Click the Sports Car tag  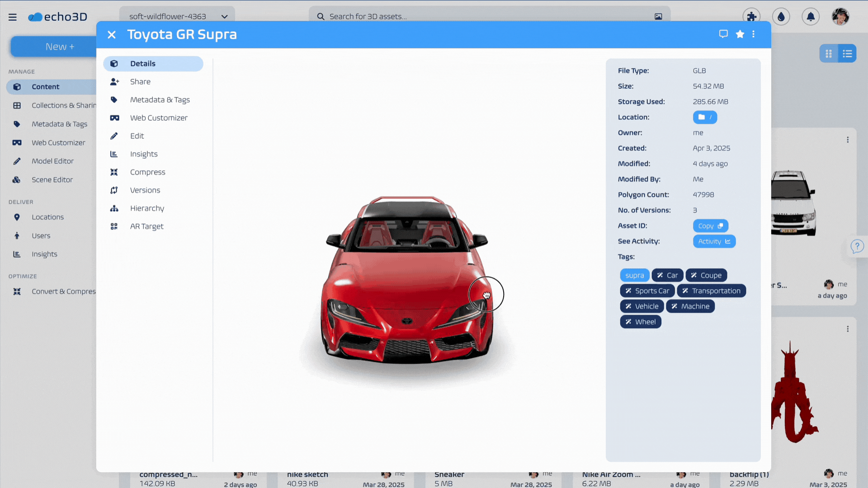pos(647,291)
